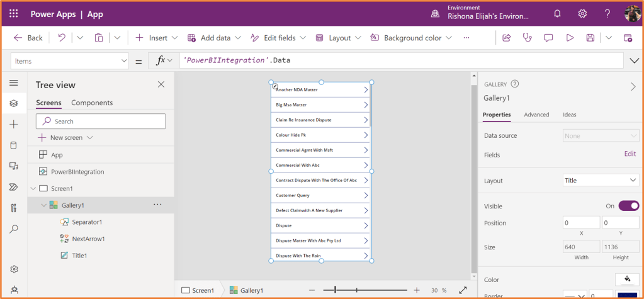This screenshot has width=644, height=299.
Task: Switch to the Advanced tab
Action: click(x=536, y=115)
